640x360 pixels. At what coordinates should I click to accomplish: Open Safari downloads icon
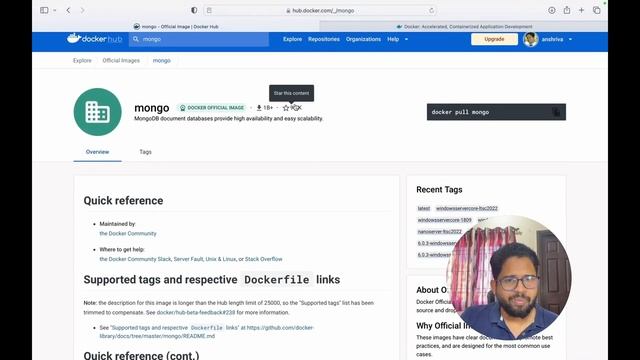[x=551, y=11]
